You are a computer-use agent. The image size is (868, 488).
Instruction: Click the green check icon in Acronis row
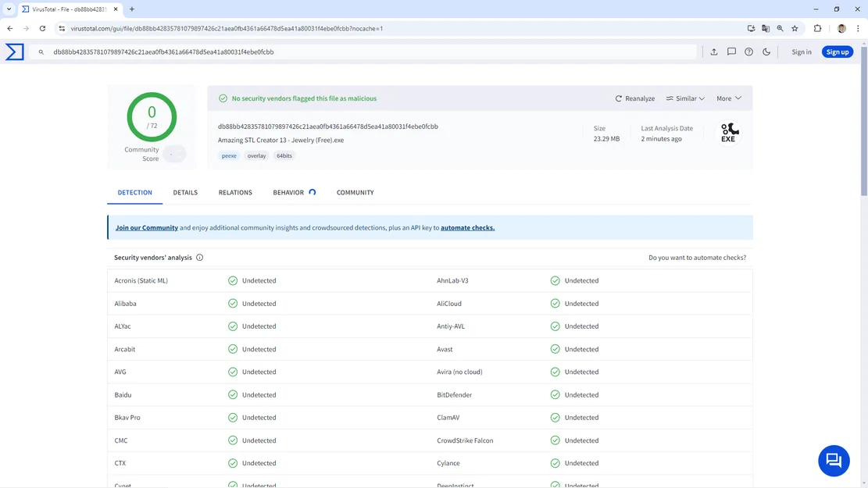click(x=233, y=280)
